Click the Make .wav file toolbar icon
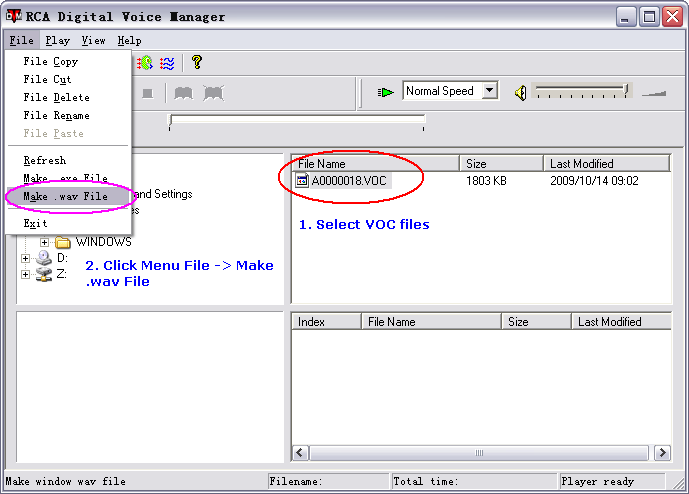The height and width of the screenshot is (494, 689). [x=167, y=63]
